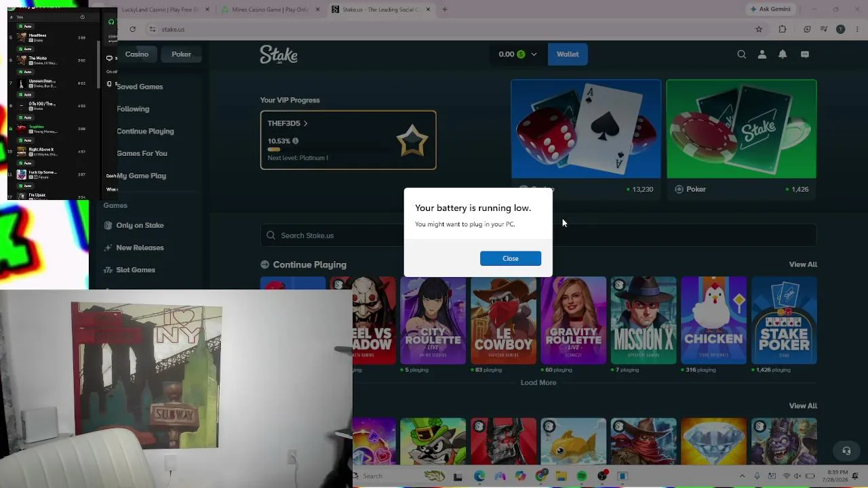Click the Load More button
This screenshot has height=488, width=868.
(538, 382)
